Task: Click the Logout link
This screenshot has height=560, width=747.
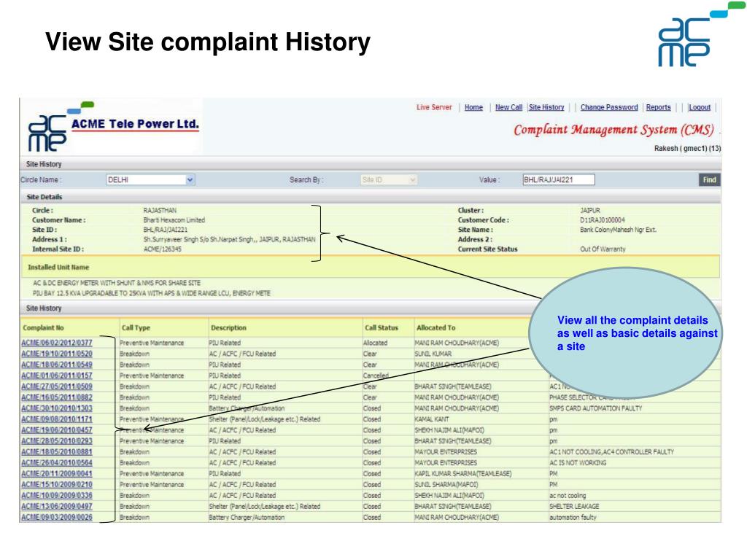Action: pyautogui.click(x=700, y=108)
